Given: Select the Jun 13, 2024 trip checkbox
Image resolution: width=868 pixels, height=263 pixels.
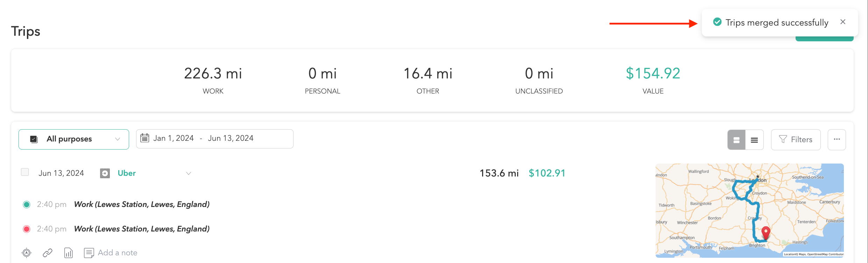Looking at the screenshot, I should pyautogui.click(x=25, y=172).
